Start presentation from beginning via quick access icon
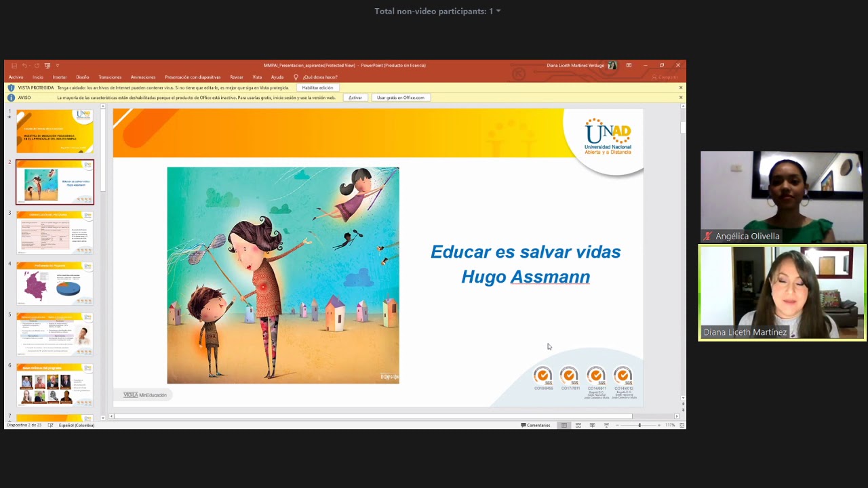The image size is (868, 488). 47,66
